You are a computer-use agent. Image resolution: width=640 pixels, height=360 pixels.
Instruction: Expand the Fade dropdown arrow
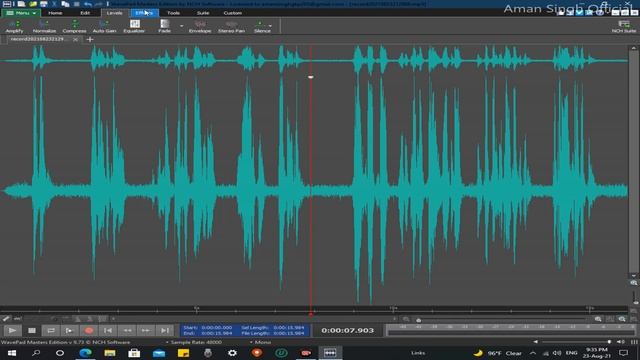(181, 26)
